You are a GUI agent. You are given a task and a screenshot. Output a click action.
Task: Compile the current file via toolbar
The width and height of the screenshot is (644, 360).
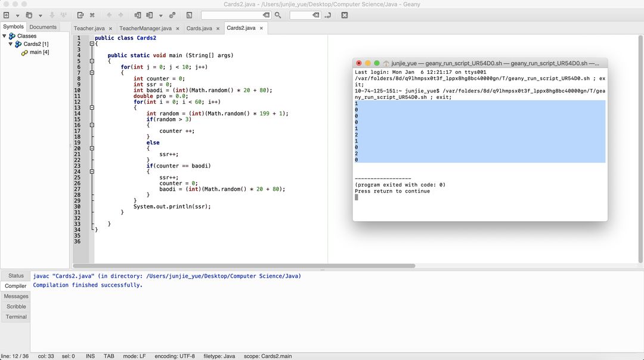tap(138, 15)
